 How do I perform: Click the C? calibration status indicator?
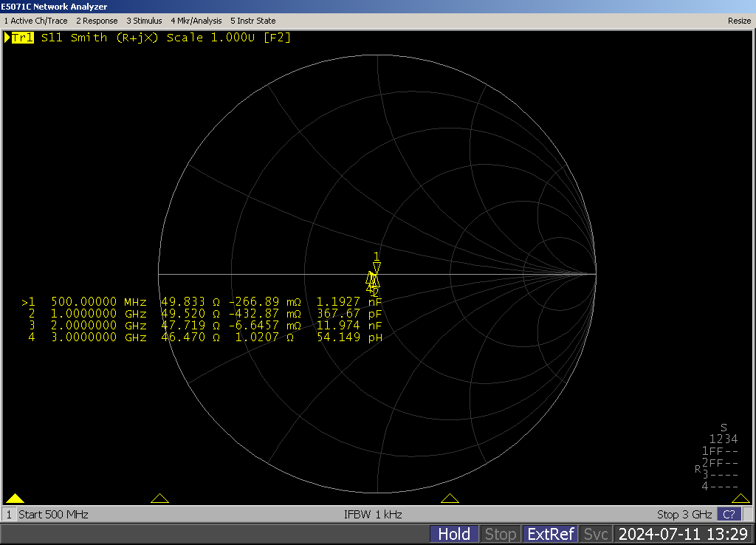(729, 514)
